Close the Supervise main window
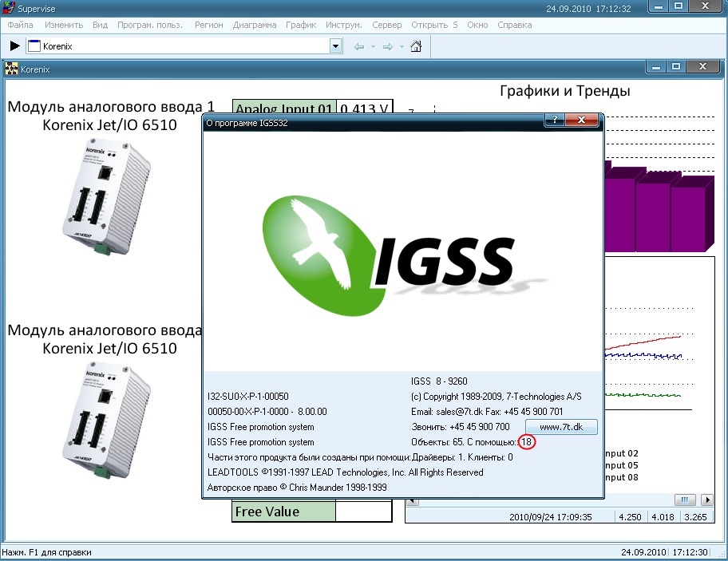The image size is (728, 561). pyautogui.click(x=706, y=6)
